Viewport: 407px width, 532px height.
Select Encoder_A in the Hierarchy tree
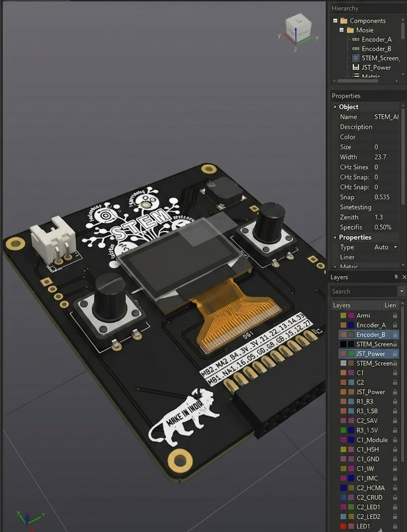377,39
